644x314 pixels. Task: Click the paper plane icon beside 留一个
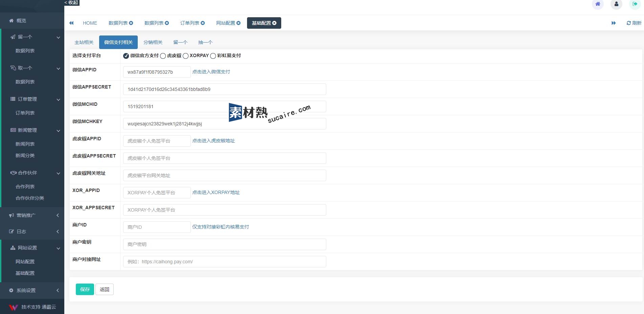pos(13,37)
